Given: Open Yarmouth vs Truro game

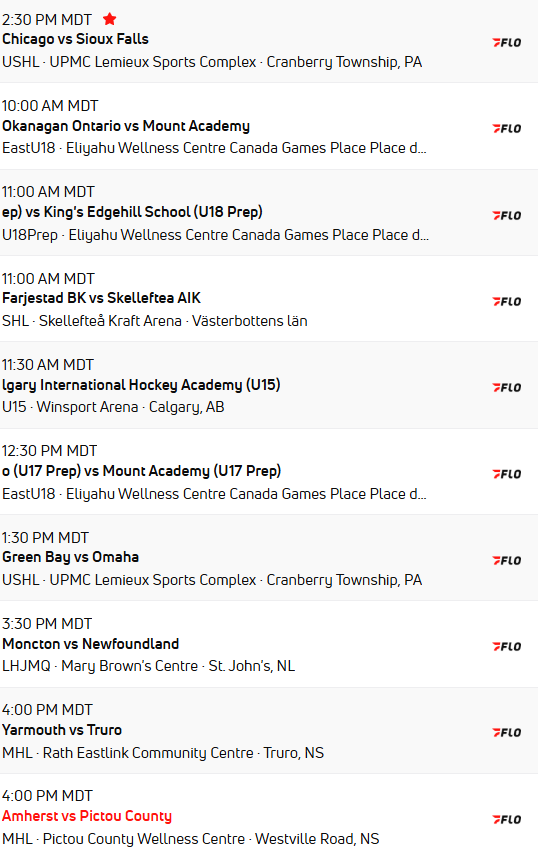Looking at the screenshot, I should (62, 730).
